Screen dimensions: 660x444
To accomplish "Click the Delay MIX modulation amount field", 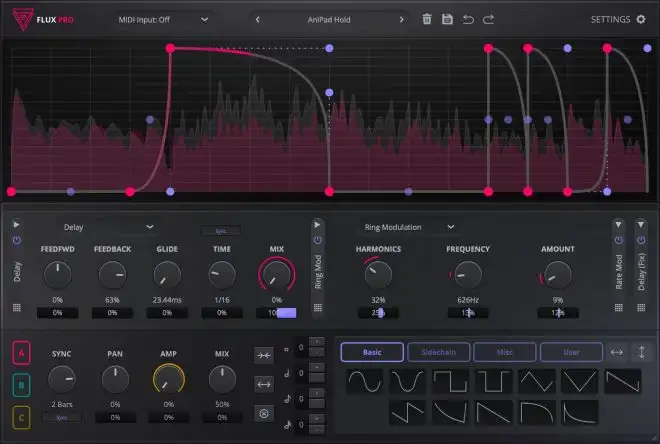I will tap(277, 313).
